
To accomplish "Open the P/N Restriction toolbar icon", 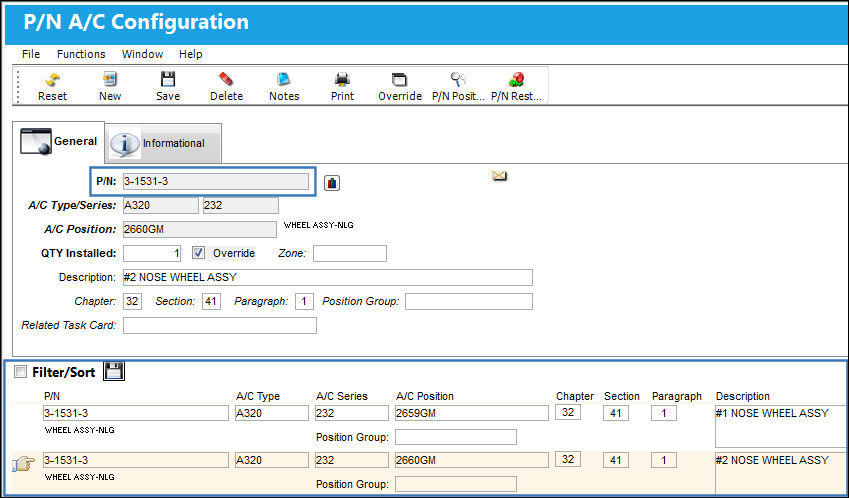I will coord(516,80).
